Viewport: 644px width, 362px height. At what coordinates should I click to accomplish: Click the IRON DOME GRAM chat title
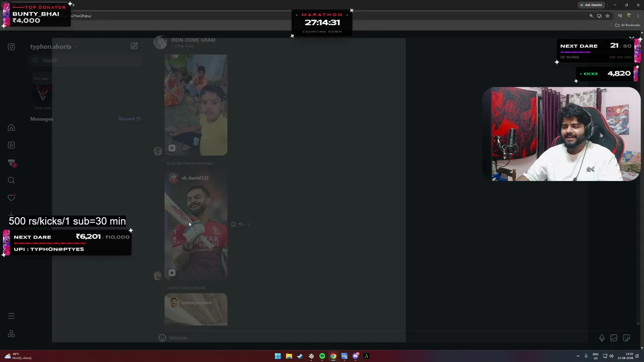(193, 40)
